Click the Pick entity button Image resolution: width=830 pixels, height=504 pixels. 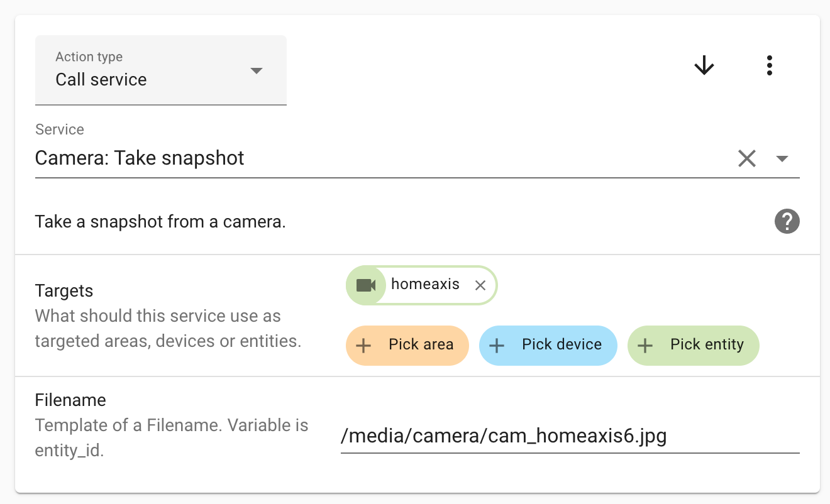(x=694, y=345)
